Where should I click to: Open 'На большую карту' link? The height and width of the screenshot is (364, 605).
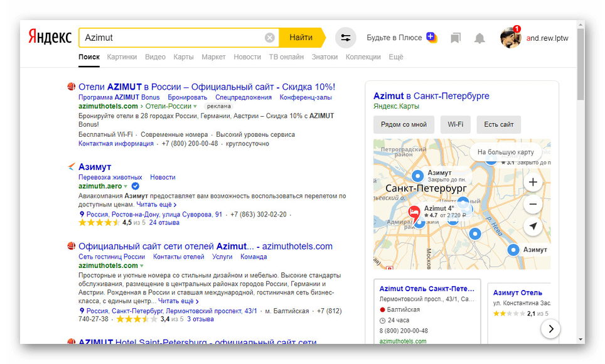tap(505, 152)
